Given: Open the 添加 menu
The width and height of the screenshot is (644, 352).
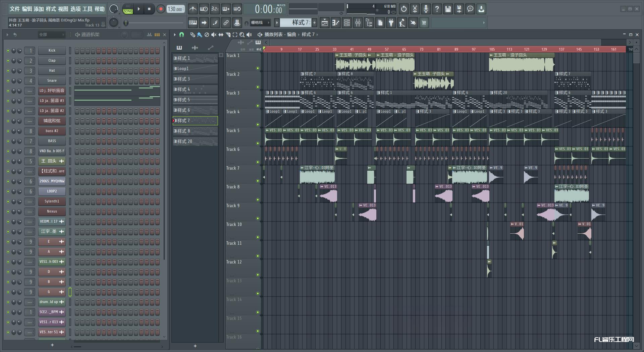Looking at the screenshot, I should [x=39, y=9].
